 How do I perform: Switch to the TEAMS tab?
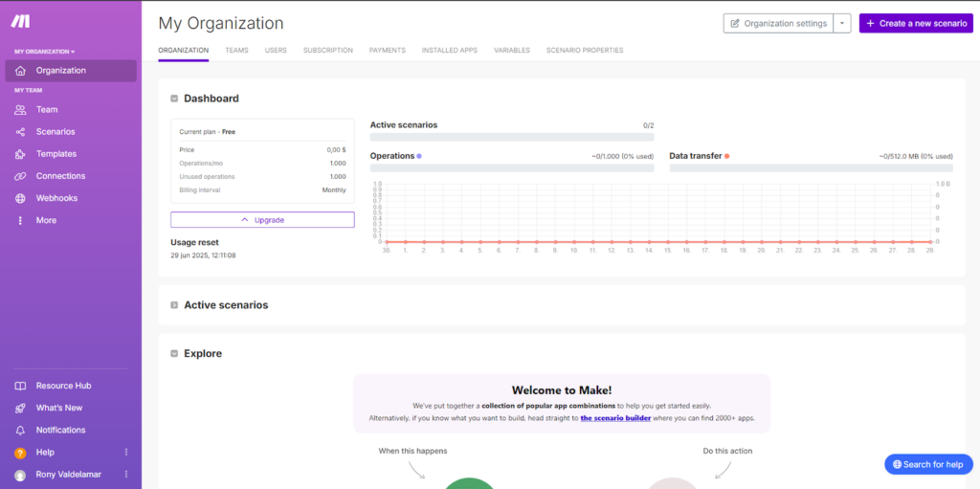237,50
